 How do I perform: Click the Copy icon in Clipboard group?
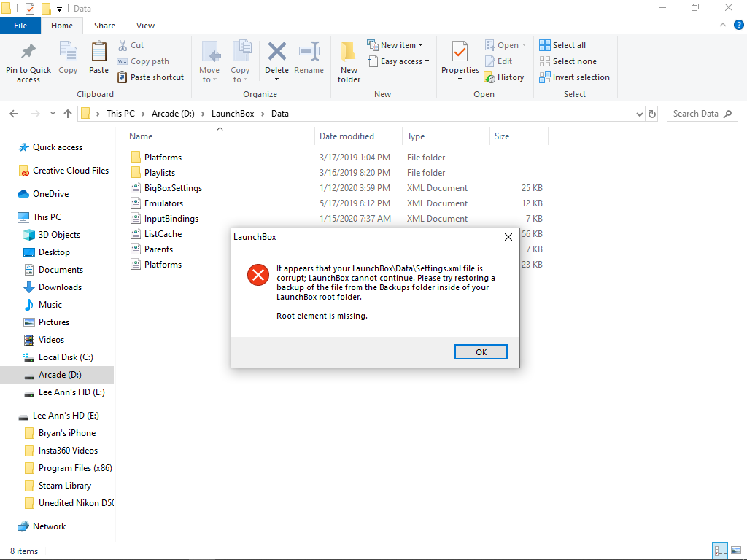click(x=68, y=52)
